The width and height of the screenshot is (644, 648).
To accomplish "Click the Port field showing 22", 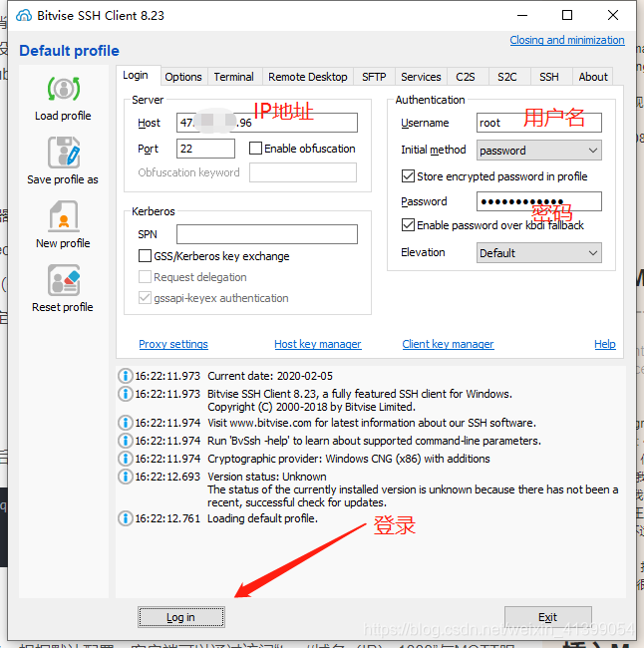I will point(205,149).
